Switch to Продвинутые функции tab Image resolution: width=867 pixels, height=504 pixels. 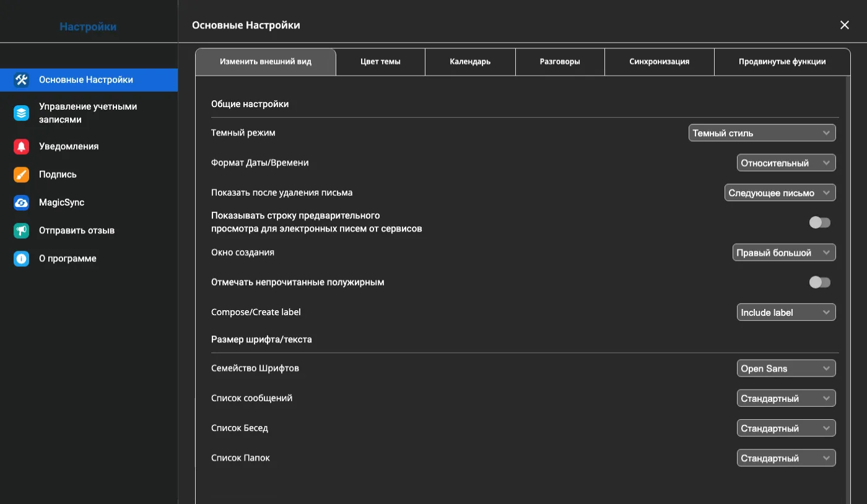click(x=782, y=62)
